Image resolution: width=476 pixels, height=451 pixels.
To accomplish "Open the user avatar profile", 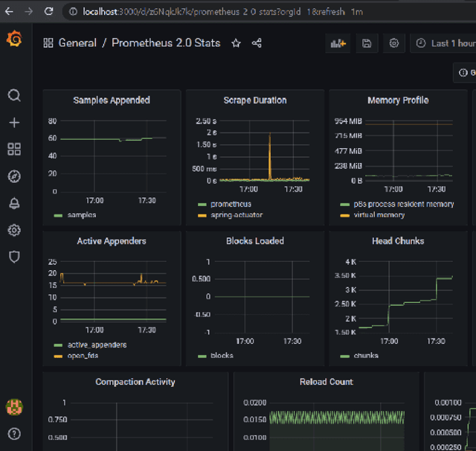I will [x=14, y=407].
